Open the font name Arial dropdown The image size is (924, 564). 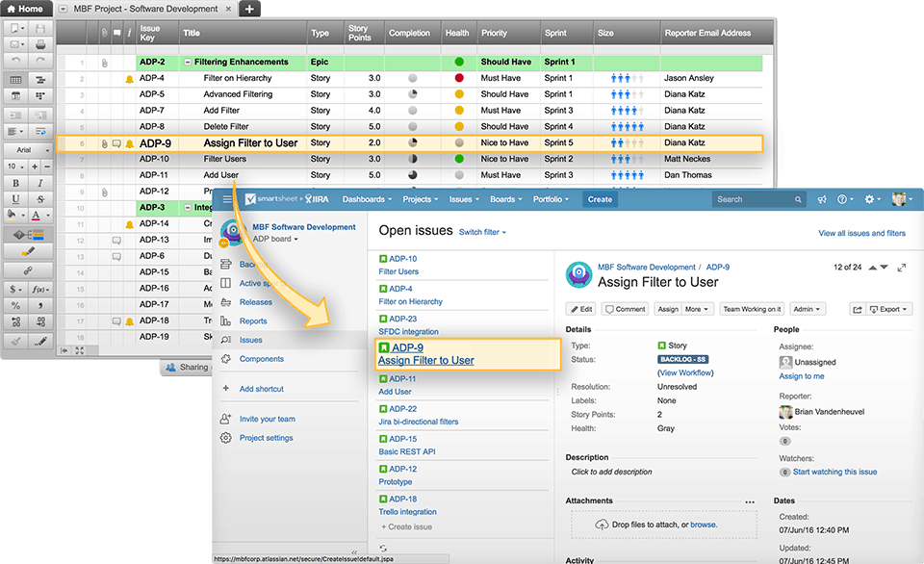(x=27, y=150)
